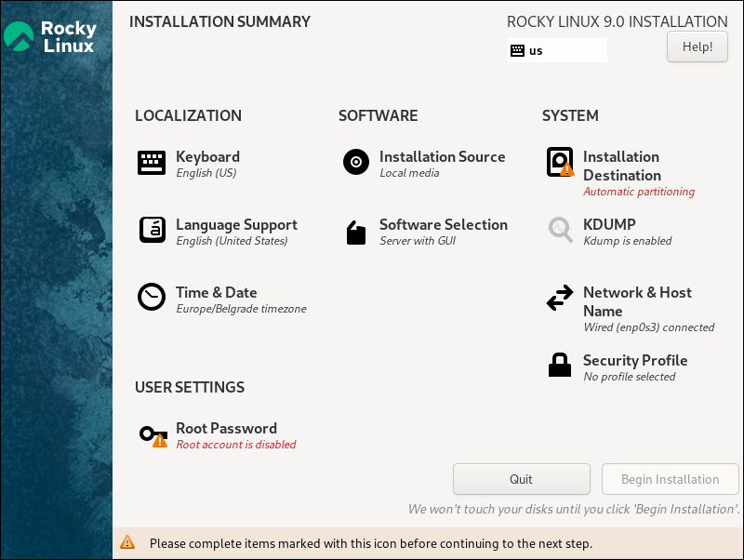The height and width of the screenshot is (560, 744).
Task: Click the KDUMP magnifier icon
Action: (560, 230)
